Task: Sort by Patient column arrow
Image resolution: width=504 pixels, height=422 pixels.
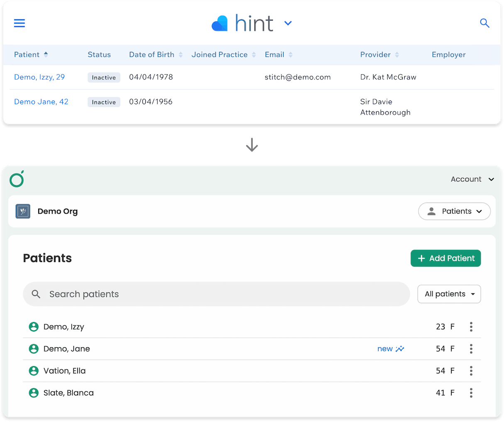Action: tap(46, 54)
